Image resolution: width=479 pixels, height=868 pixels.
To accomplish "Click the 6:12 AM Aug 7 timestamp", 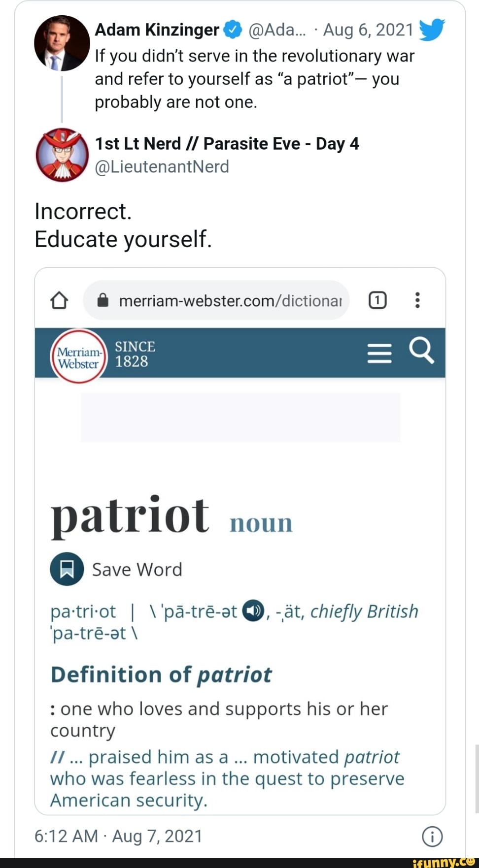I will coord(118,836).
